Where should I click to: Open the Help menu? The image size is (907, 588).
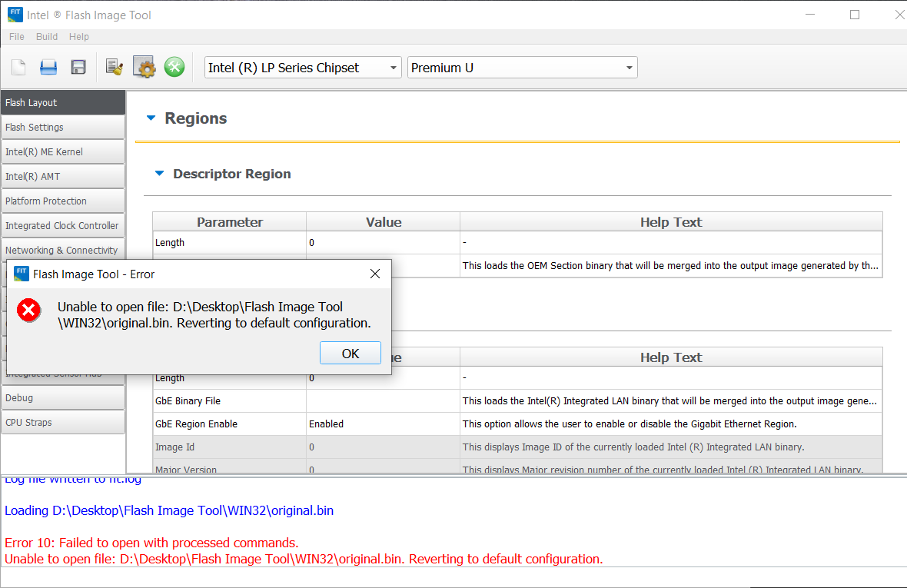tap(79, 36)
